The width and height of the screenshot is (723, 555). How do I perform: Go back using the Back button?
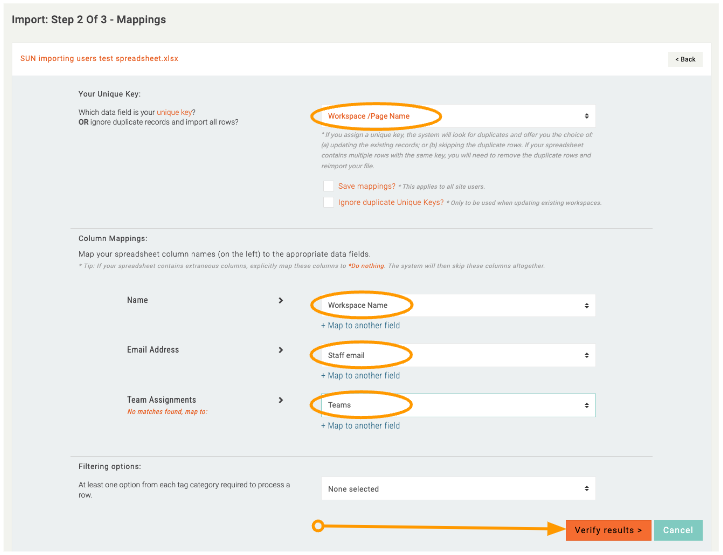(x=685, y=59)
